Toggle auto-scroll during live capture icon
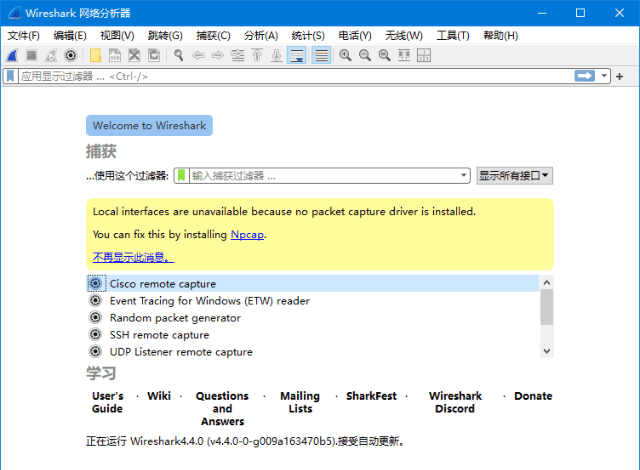This screenshot has width=640, height=470. (x=297, y=55)
